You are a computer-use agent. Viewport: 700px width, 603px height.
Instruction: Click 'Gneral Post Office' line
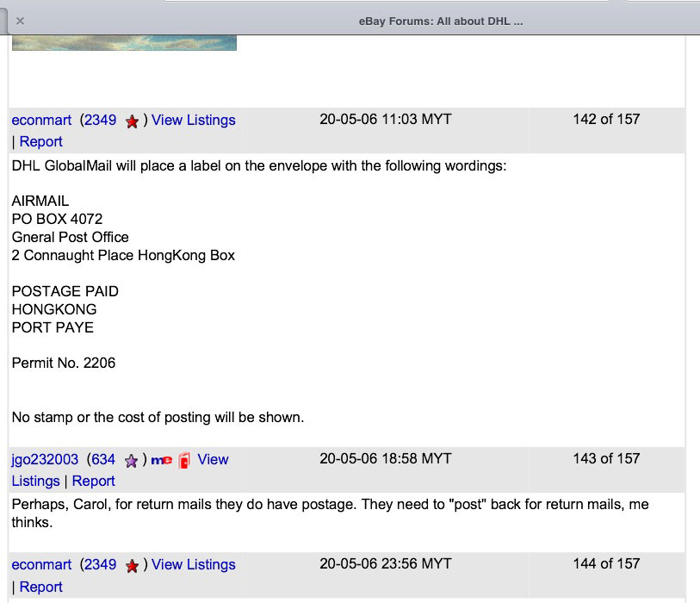70,237
